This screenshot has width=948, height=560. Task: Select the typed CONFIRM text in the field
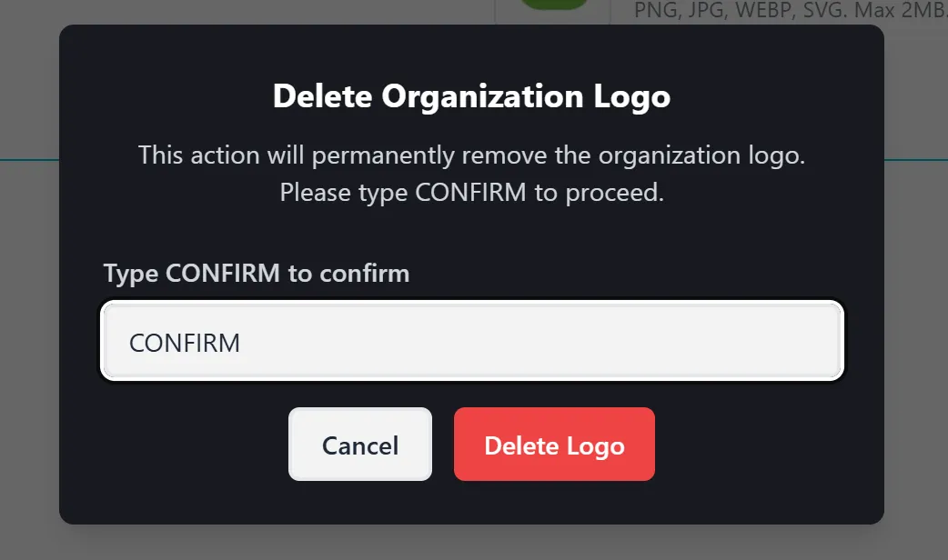pyautogui.click(x=185, y=342)
